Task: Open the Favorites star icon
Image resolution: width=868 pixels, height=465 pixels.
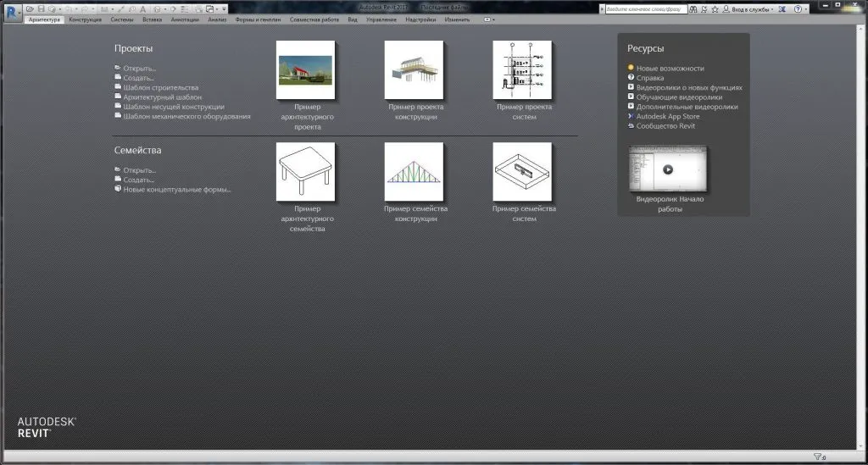Action: [x=715, y=9]
